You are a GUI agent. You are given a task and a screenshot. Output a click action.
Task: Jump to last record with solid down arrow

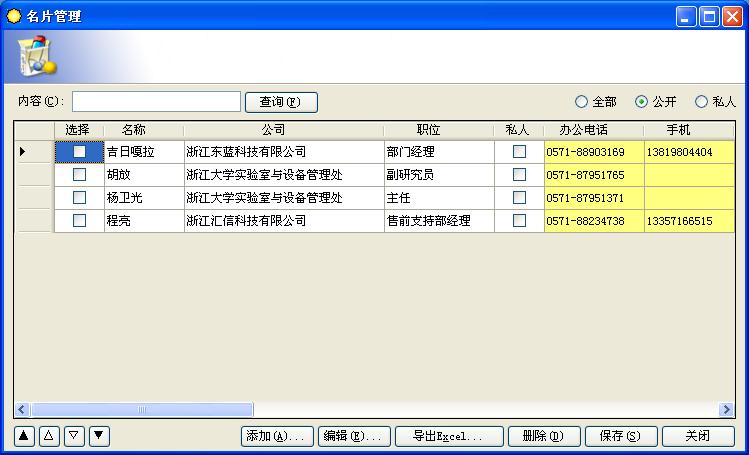[98, 436]
